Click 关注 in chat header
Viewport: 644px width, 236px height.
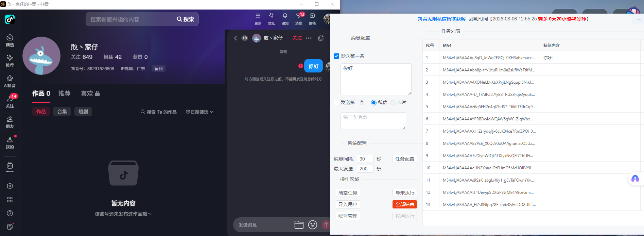[x=297, y=38]
